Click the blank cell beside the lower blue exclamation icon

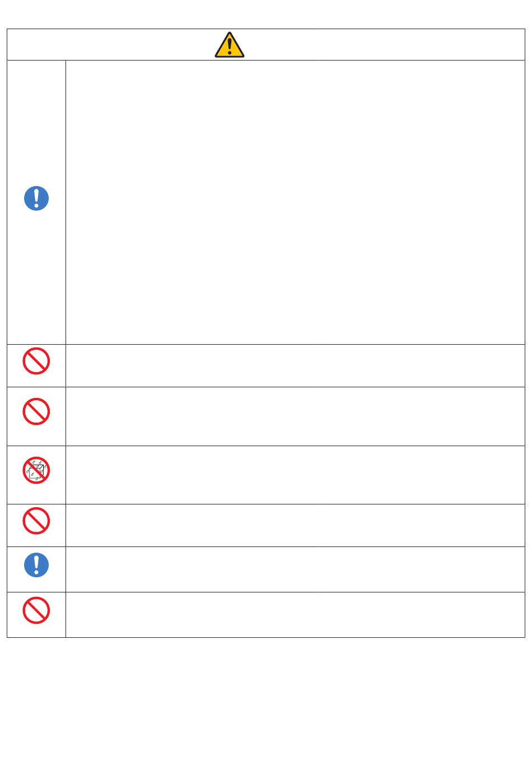click(x=295, y=569)
